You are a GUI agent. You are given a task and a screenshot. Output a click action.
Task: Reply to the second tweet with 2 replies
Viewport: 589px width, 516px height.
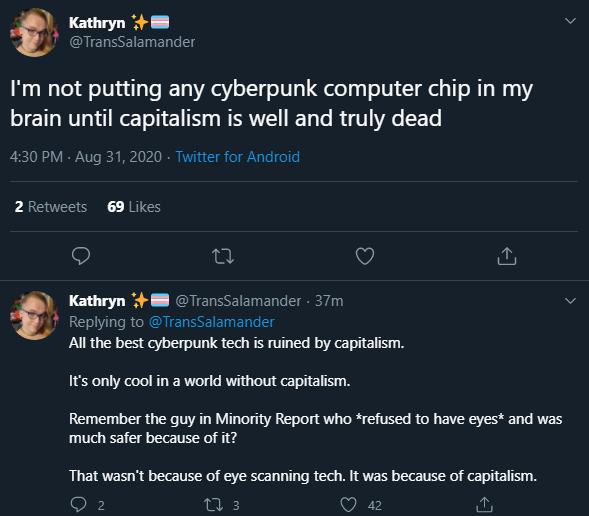(79, 504)
